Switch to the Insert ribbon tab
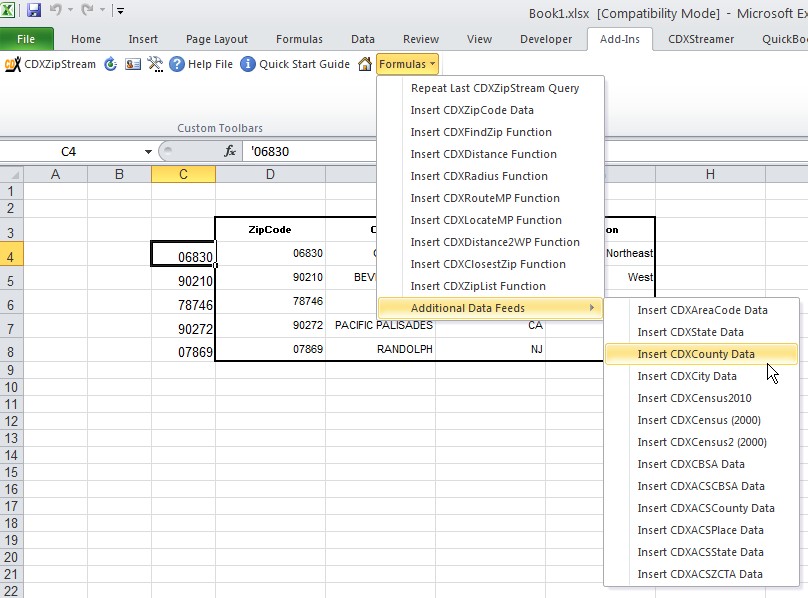Image resolution: width=808 pixels, height=598 pixels. tap(143, 39)
